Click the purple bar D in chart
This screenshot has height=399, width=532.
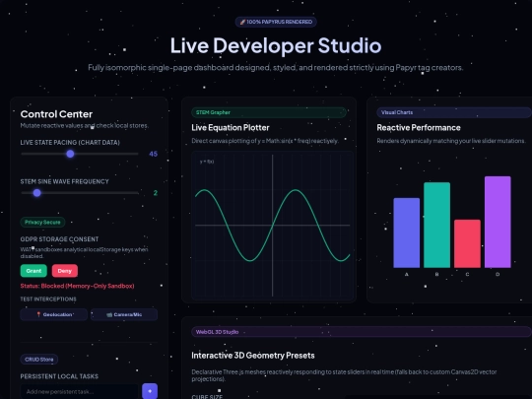click(x=498, y=222)
